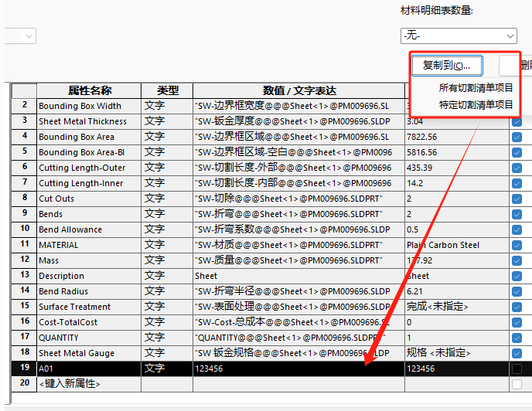The image size is (532, 411).
Task: Click the table's top-left select-all corner cell
Action: coord(24,90)
